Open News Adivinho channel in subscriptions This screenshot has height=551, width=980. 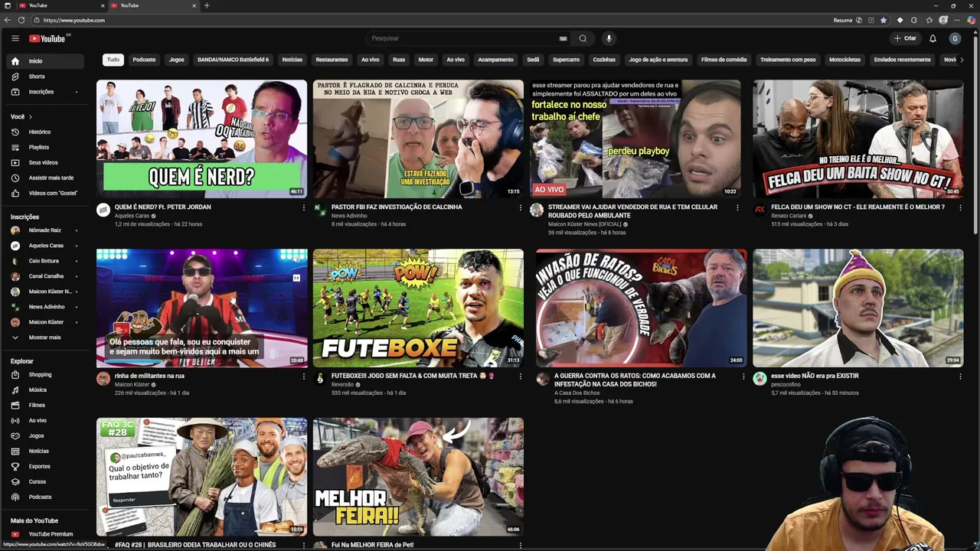click(x=46, y=307)
